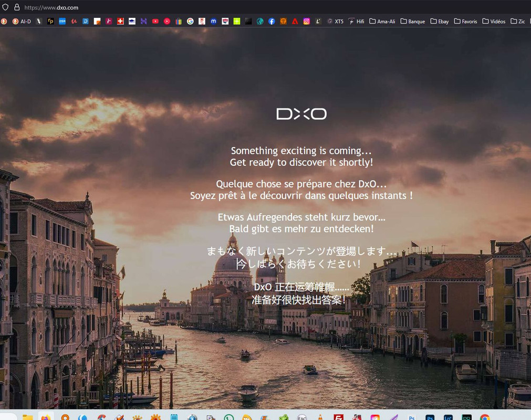This screenshot has height=420, width=531.
Task: Open Firefox in the taskbar
Action: pos(46,417)
